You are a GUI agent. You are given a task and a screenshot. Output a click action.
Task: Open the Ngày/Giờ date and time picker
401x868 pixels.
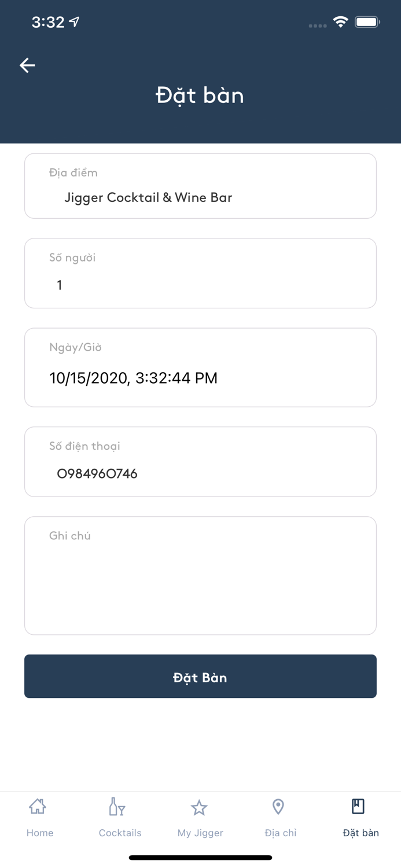point(200,367)
